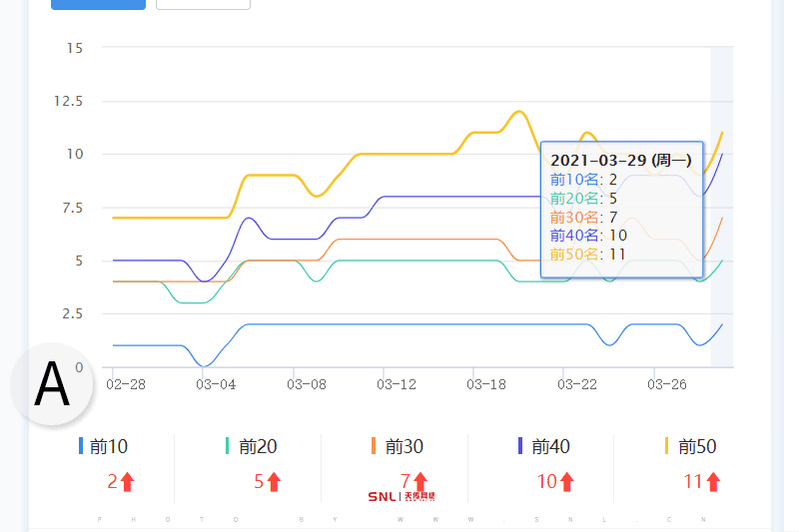Select the 前40 legend label
Viewport: 799px width, 532px height.
pos(550,446)
